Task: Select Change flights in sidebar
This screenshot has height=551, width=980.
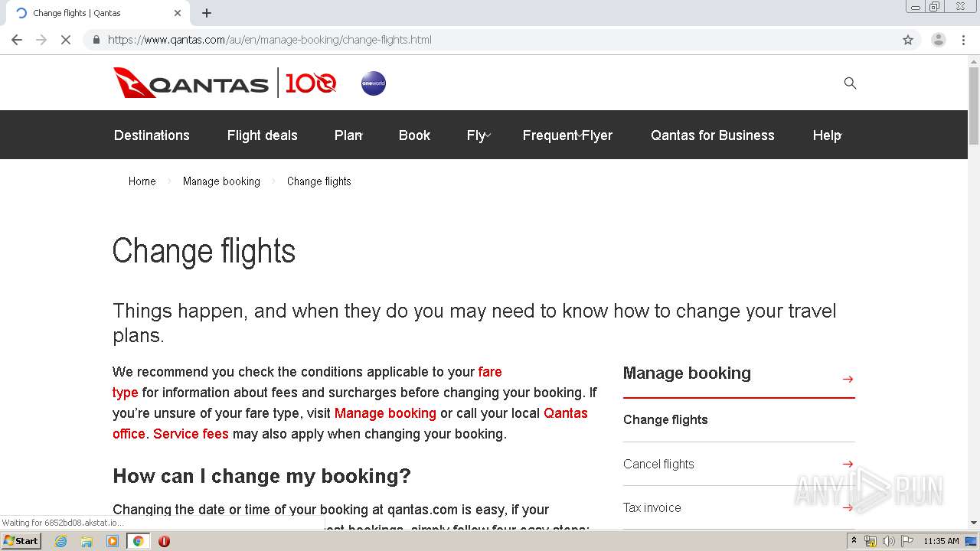Action: (665, 419)
